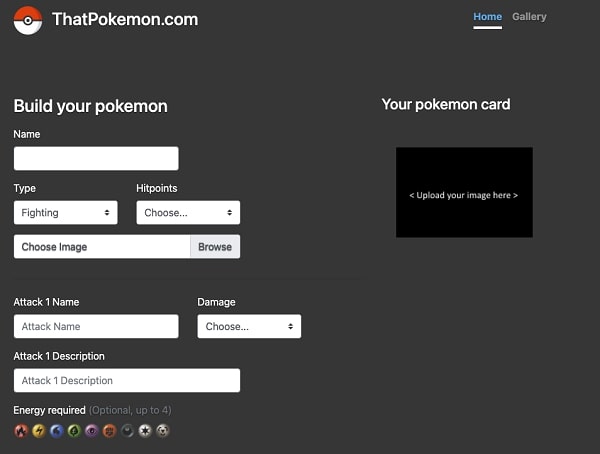Click the 'Damage' label

(x=216, y=302)
